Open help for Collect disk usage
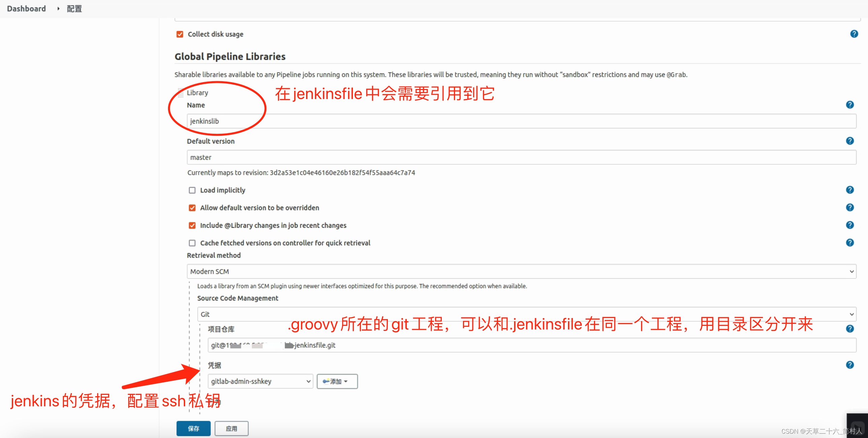This screenshot has width=868, height=438. click(x=854, y=34)
